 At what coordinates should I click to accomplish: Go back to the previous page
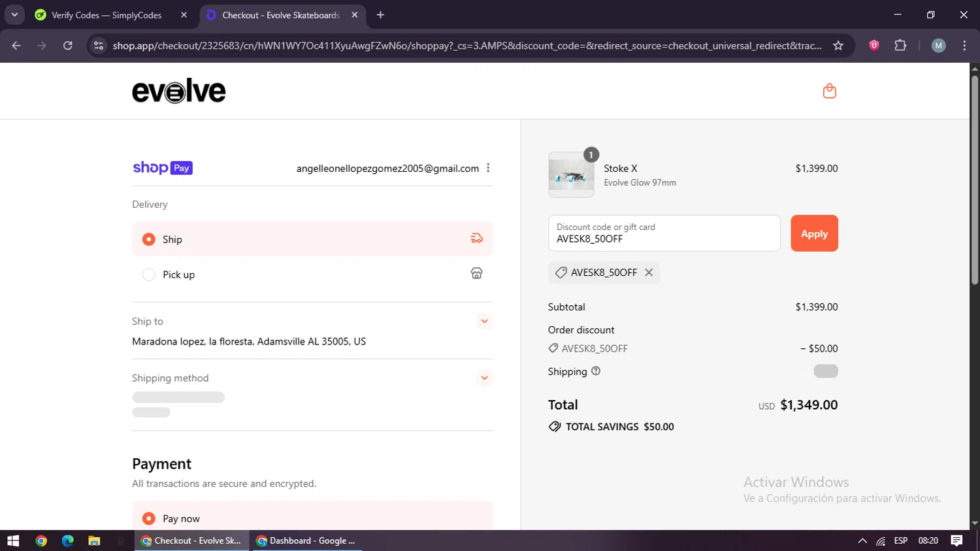point(16,46)
